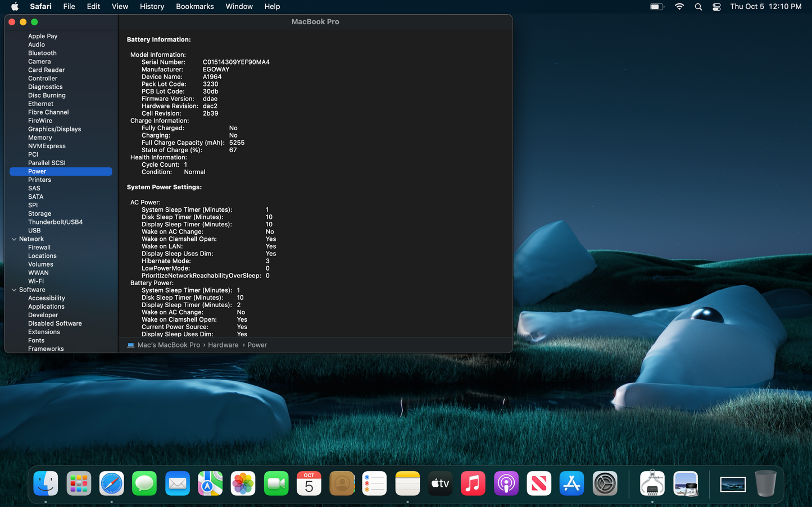Click the Wi-Fi status icon

pyautogui.click(x=679, y=7)
